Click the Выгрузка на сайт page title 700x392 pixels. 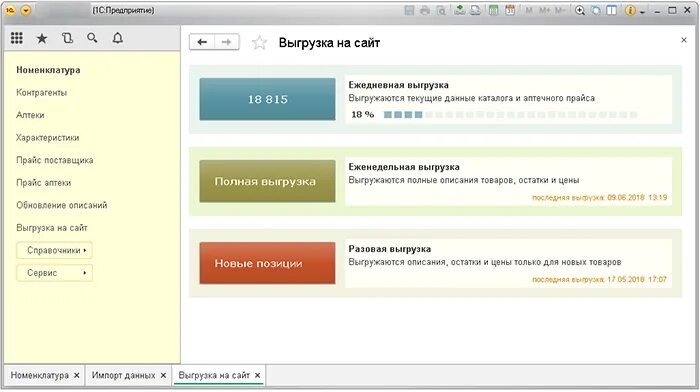point(329,43)
